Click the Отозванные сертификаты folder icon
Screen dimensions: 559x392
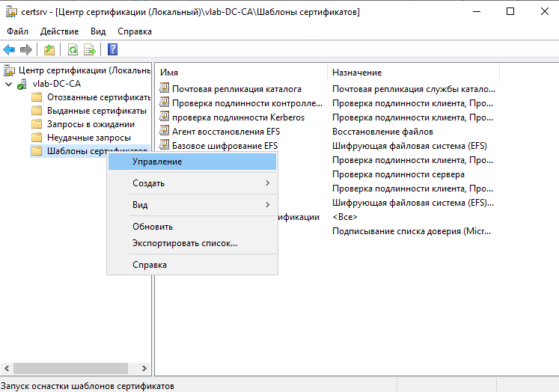[37, 97]
